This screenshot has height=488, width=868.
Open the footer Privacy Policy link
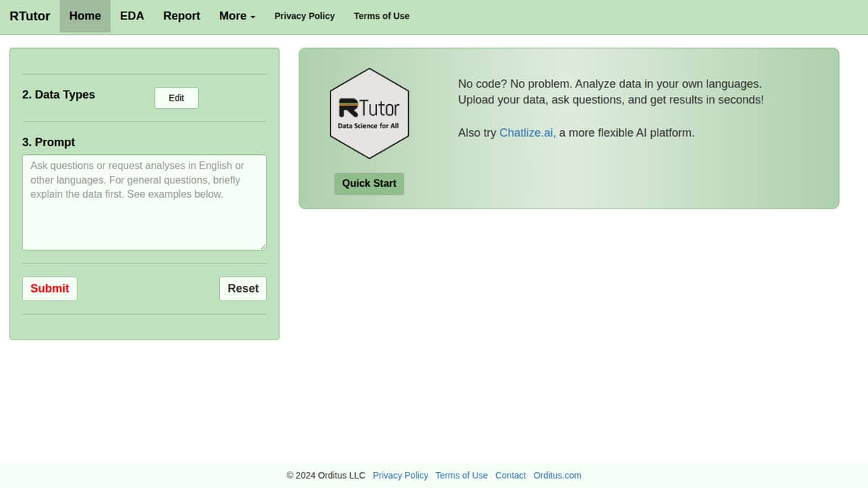(401, 476)
